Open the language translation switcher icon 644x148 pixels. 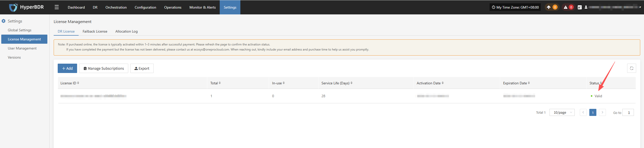coord(579,7)
